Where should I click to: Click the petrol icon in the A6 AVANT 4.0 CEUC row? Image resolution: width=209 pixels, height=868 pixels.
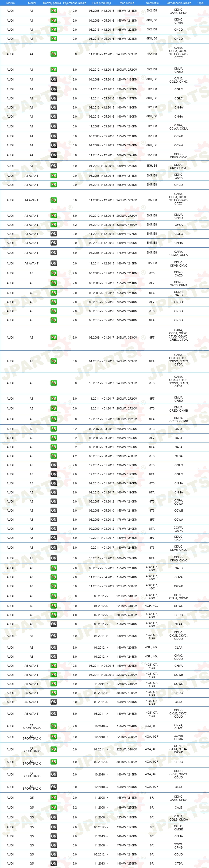pos(54,693)
